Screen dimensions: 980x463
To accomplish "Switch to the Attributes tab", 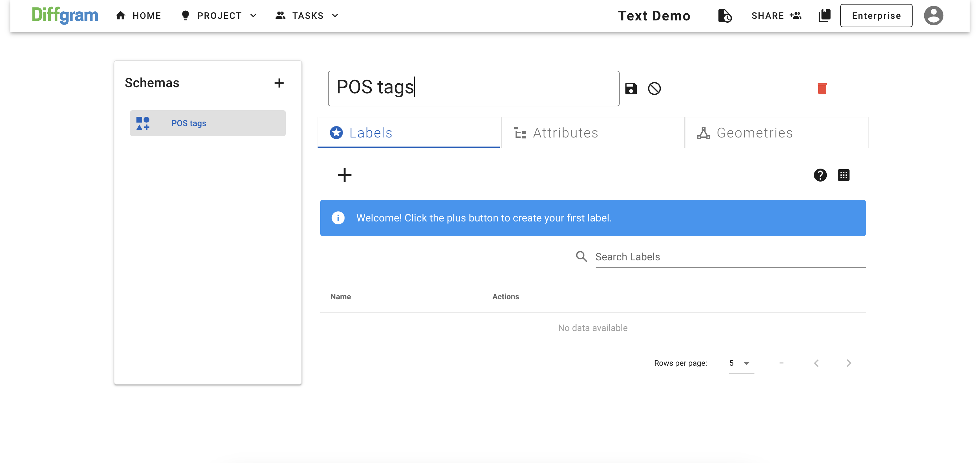I will pyautogui.click(x=593, y=133).
